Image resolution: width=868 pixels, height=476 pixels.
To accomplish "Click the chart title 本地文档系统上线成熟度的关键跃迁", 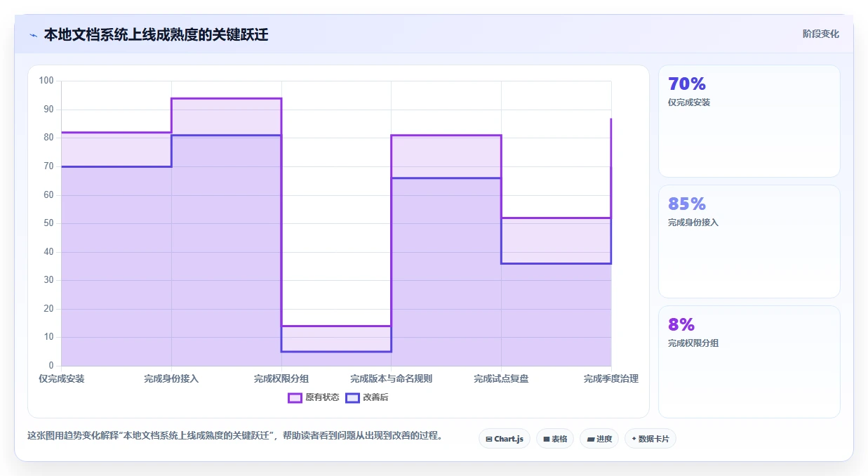I will [x=156, y=34].
